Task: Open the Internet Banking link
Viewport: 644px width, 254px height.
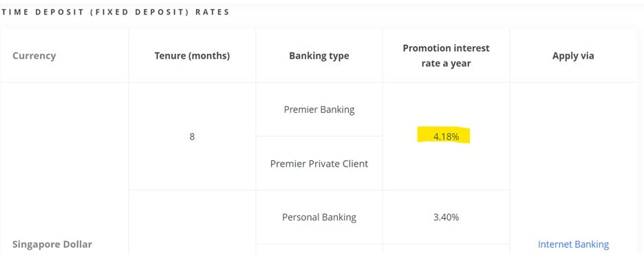Action: pos(573,244)
